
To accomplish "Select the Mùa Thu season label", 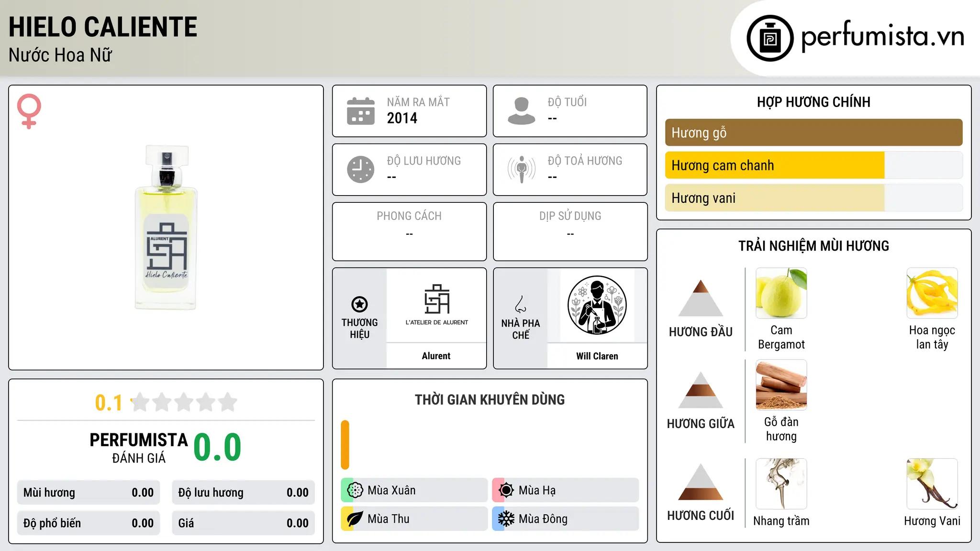I will point(389,519).
